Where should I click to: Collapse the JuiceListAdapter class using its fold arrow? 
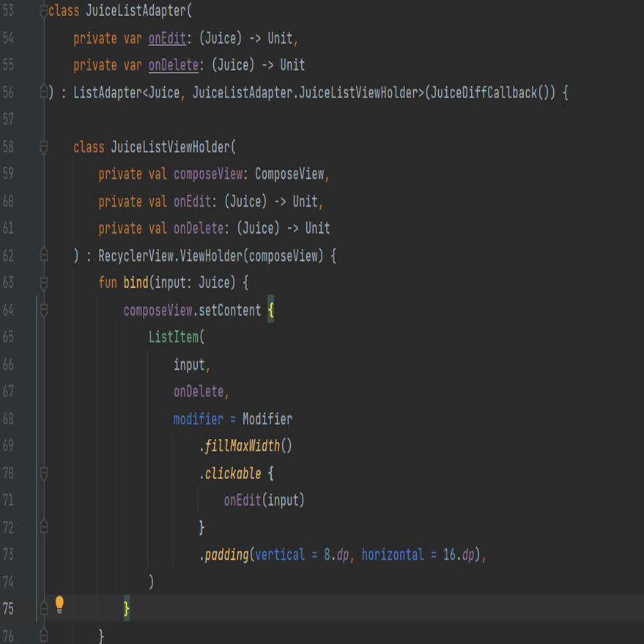(x=45, y=11)
